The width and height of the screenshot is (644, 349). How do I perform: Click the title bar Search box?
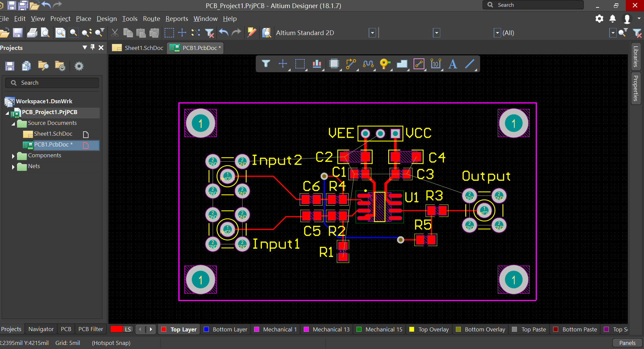tap(533, 5)
